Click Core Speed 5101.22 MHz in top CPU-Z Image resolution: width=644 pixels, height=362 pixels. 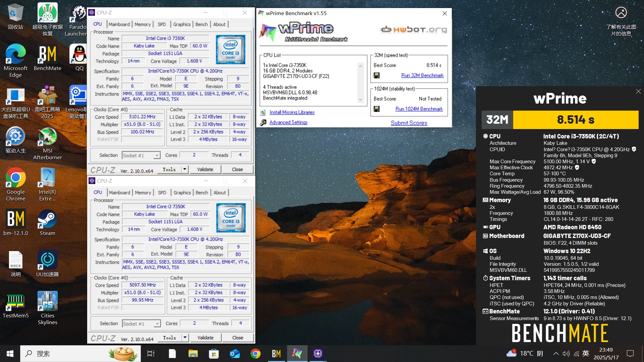pyautogui.click(x=142, y=117)
